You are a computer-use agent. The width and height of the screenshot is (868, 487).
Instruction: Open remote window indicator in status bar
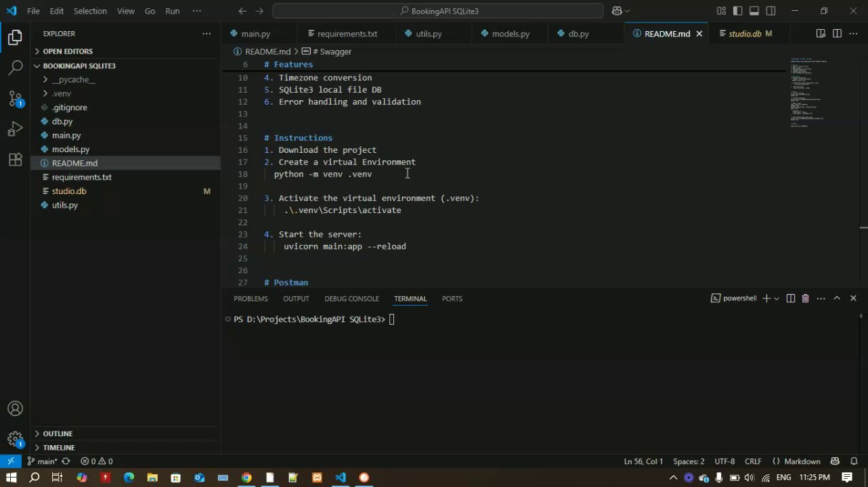pyautogui.click(x=11, y=461)
